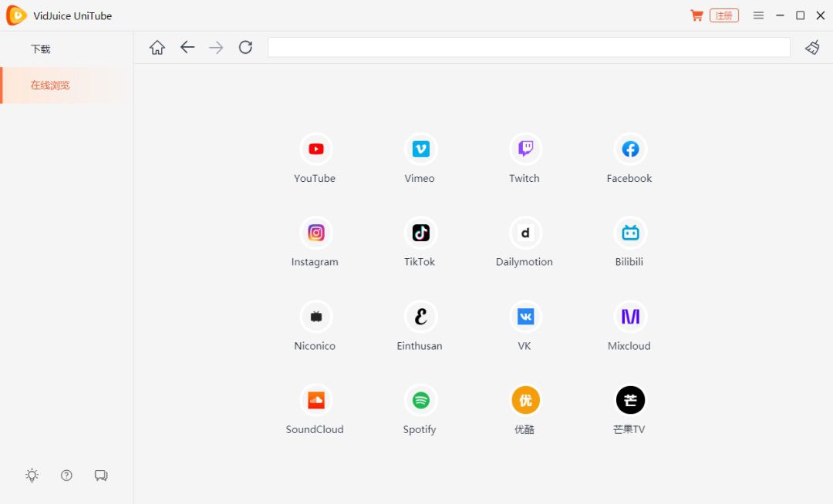Close the UniTube window
The height and width of the screenshot is (504, 833).
pos(820,15)
